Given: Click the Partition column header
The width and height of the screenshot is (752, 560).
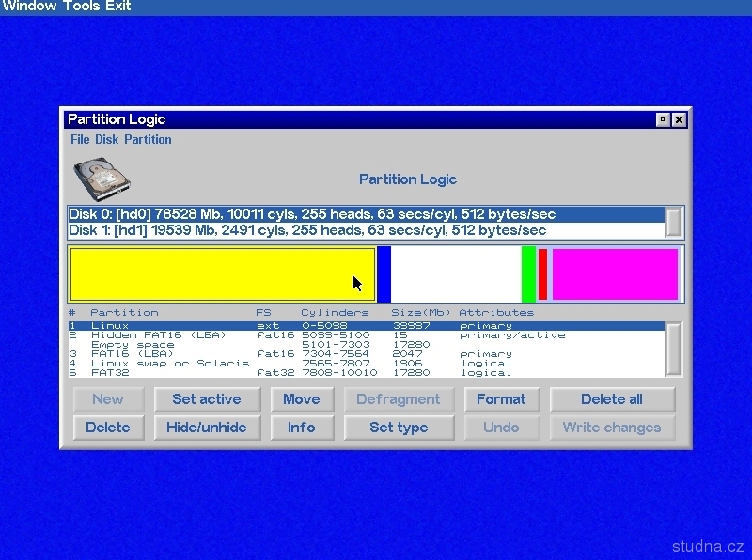Looking at the screenshot, I should click(x=124, y=313).
